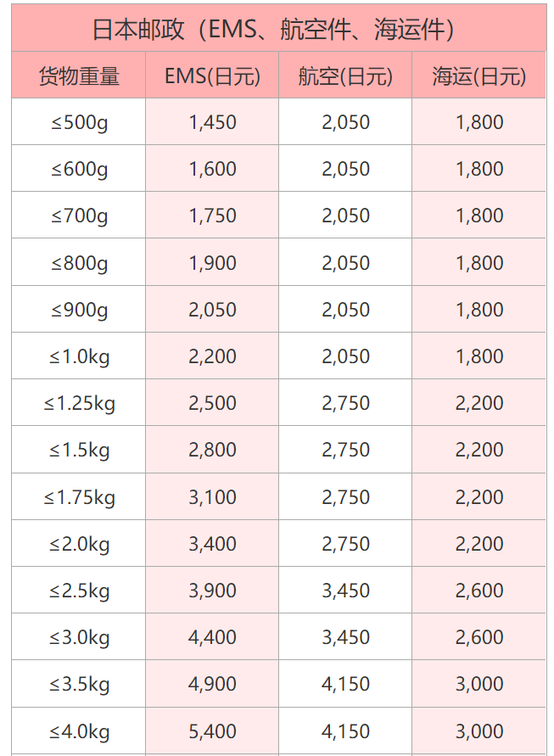Click the 货物重量 column header
554x756 pixels.
click(79, 76)
